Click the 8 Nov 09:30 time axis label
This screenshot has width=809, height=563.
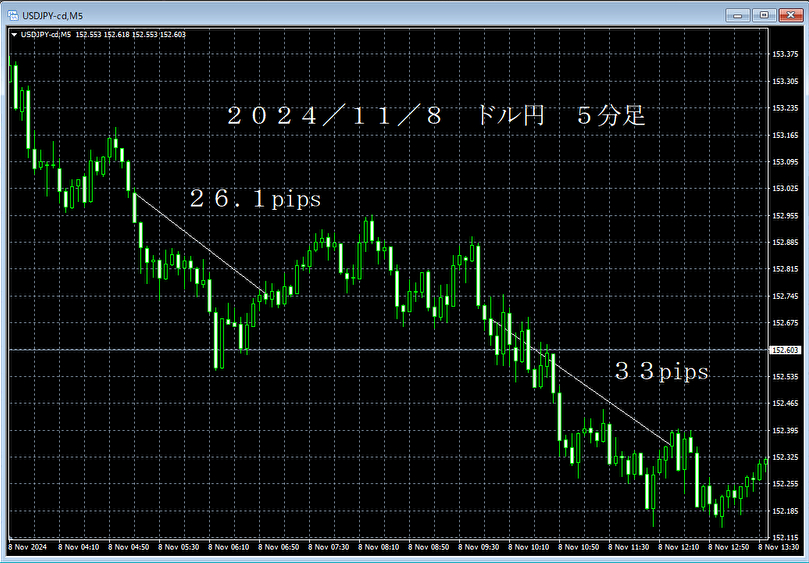pos(479,547)
